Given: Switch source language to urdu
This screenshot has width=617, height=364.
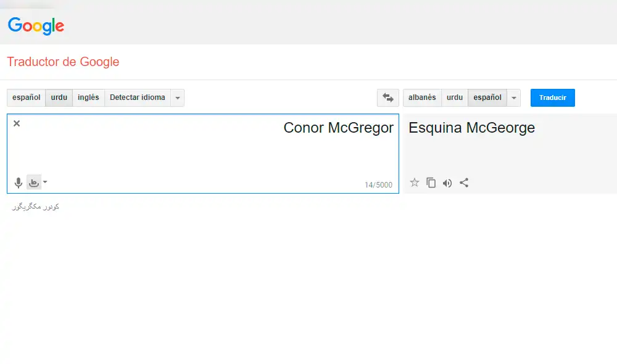Looking at the screenshot, I should click(59, 97).
